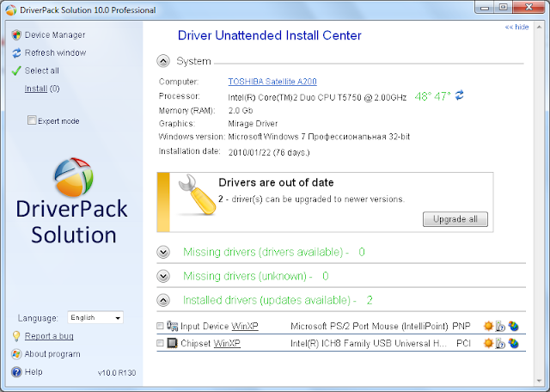The width and height of the screenshot is (550, 392).
Task: Click the globe search icon in ICH8 USB row
Action: point(514,343)
